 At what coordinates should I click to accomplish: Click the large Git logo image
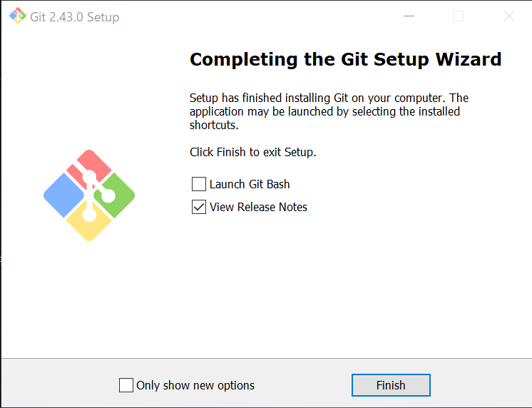(89, 195)
